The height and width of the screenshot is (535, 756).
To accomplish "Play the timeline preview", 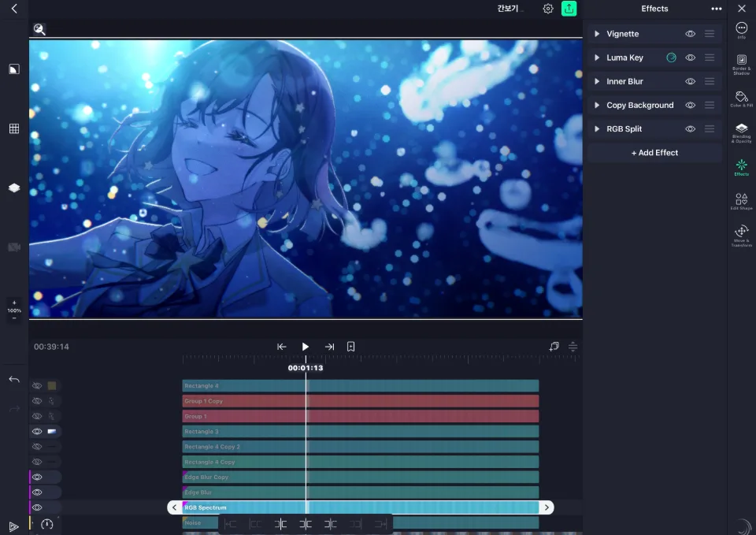I will 306,347.
